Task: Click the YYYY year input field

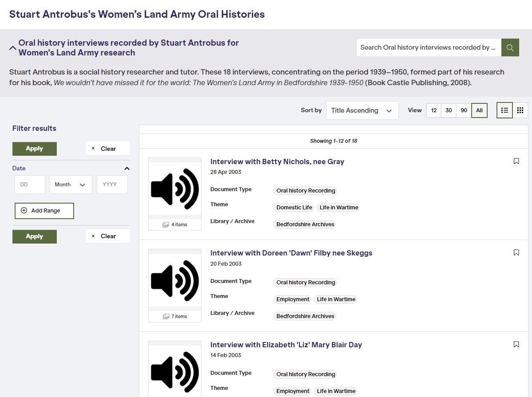Action: click(x=112, y=185)
